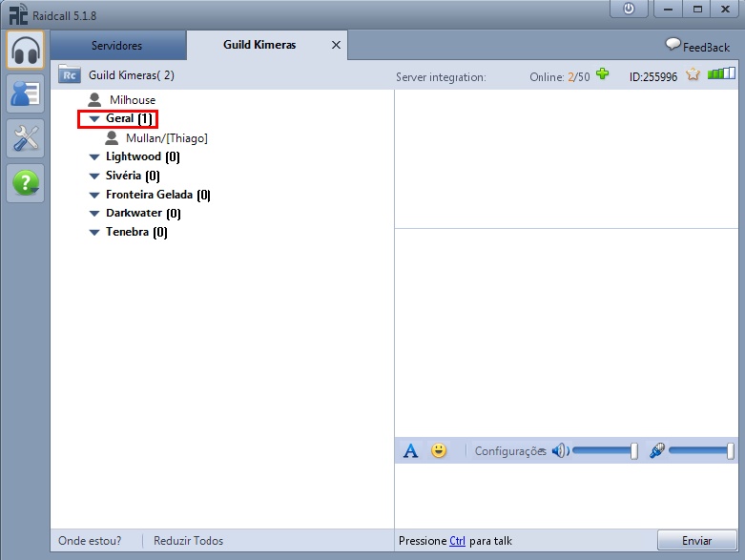Click the Onde estou? link

point(90,541)
